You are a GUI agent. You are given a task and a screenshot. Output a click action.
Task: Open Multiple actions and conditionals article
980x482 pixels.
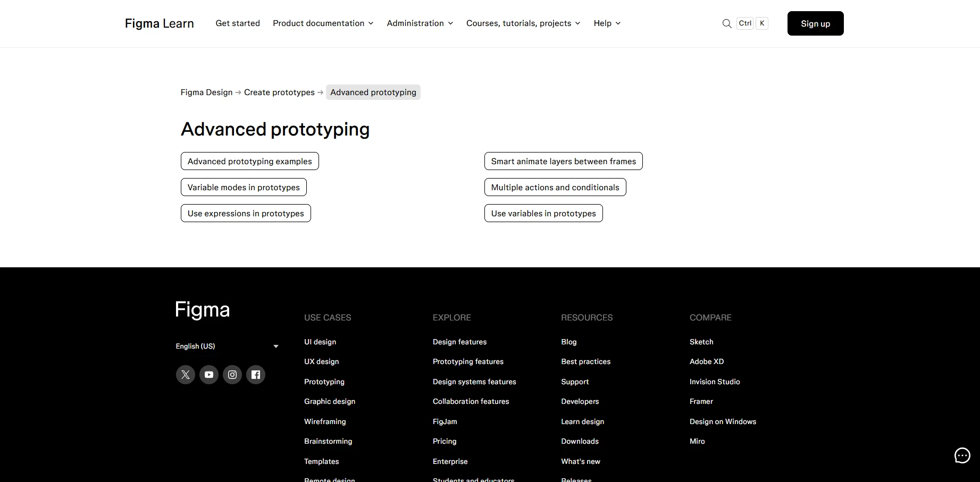coord(555,187)
